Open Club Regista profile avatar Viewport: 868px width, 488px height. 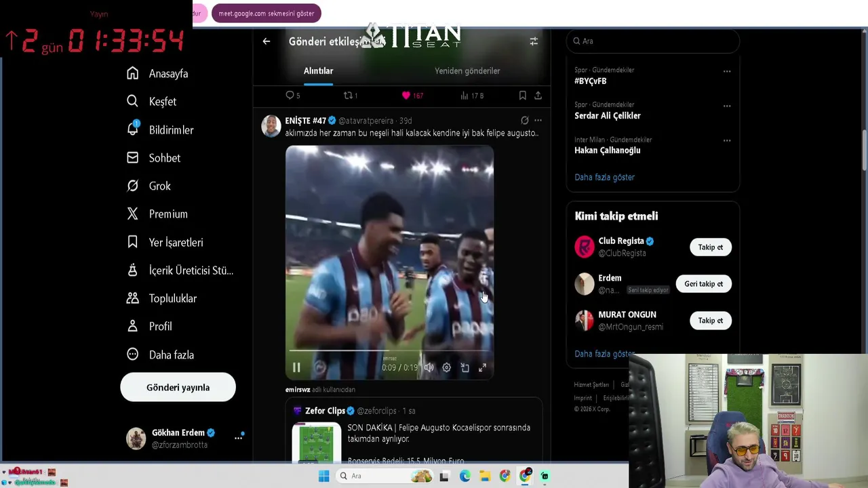584,247
